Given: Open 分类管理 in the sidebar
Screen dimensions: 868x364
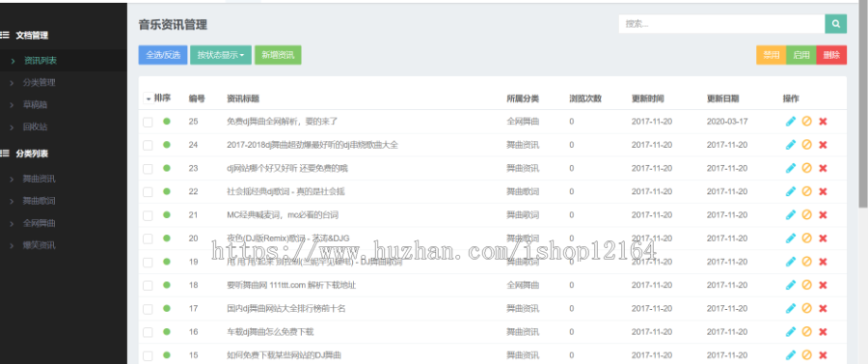Looking at the screenshot, I should click(39, 82).
